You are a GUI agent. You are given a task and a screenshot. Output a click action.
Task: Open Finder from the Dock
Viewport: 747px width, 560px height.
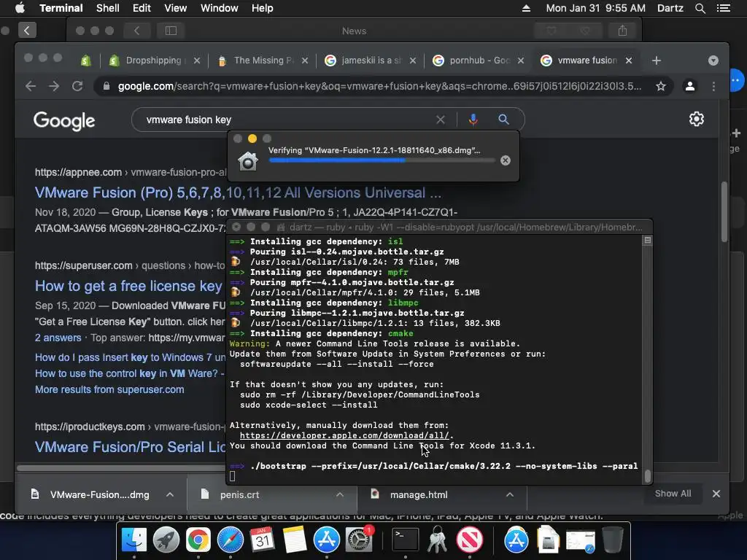(134, 540)
